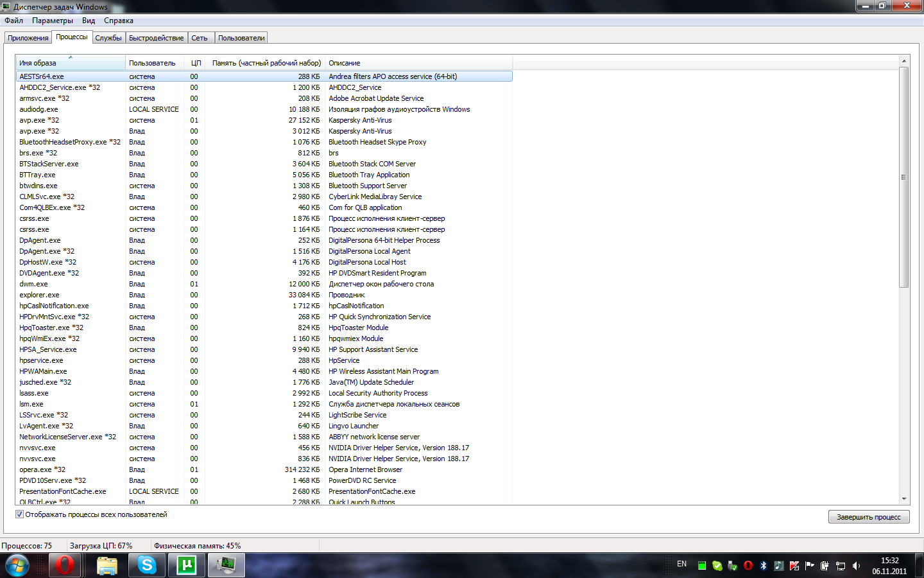The height and width of the screenshot is (578, 924).
Task: Select the AESTSr64.exe process row
Action: [x=264, y=76]
